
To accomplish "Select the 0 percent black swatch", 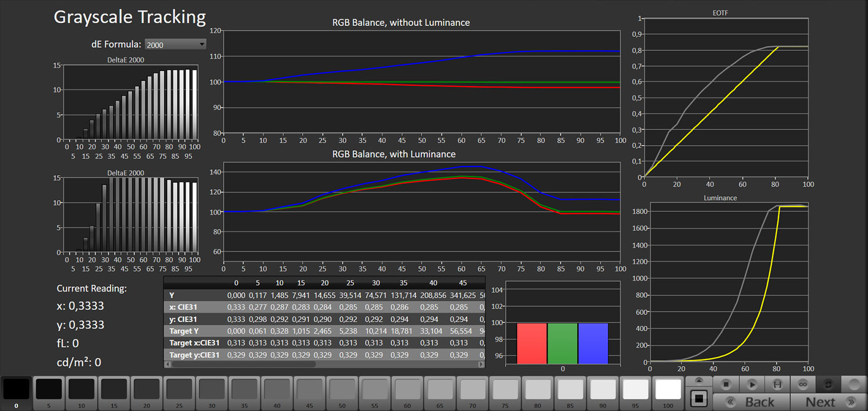I will (x=16, y=389).
